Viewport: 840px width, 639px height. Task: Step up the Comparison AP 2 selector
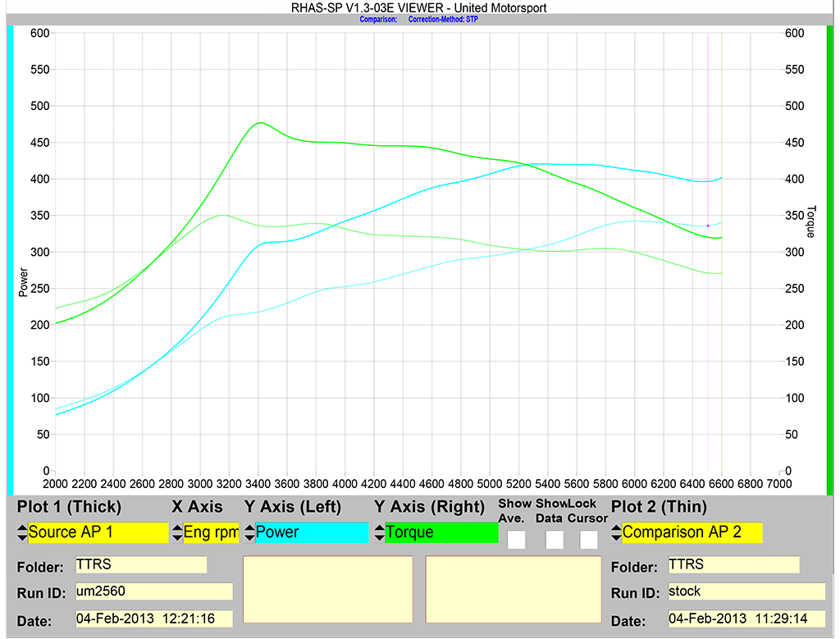pyautogui.click(x=616, y=528)
